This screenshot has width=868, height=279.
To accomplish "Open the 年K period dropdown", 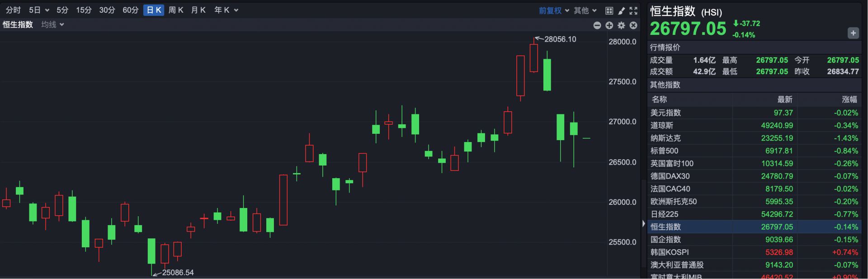I will [226, 10].
